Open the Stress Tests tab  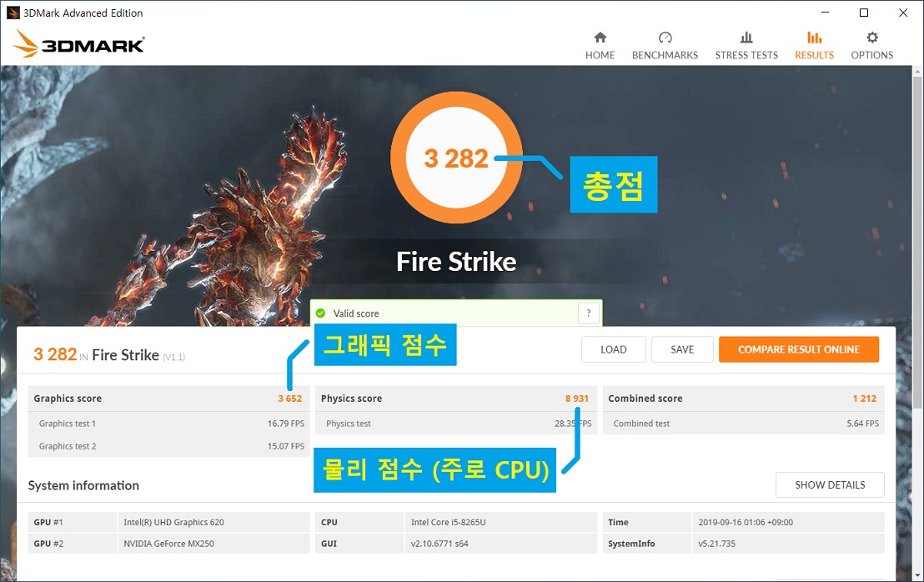coord(746,46)
